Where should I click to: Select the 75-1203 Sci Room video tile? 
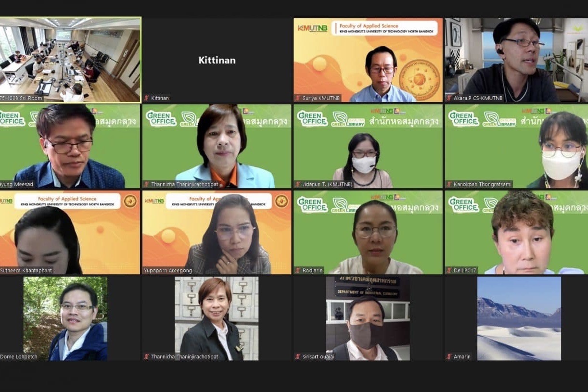click(x=70, y=60)
